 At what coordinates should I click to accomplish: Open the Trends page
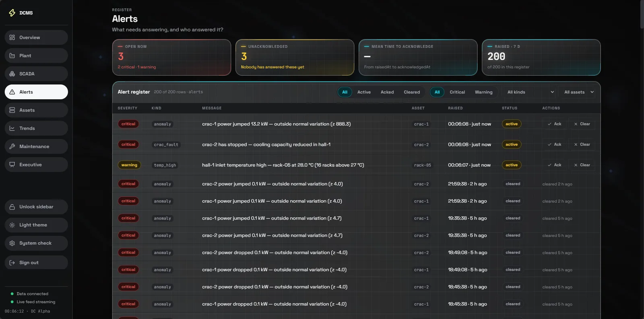coord(36,128)
